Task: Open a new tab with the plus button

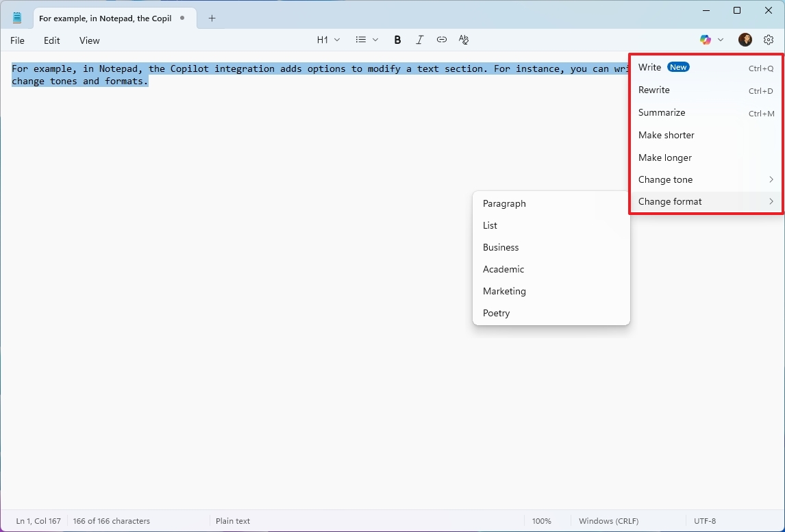Action: [x=212, y=18]
